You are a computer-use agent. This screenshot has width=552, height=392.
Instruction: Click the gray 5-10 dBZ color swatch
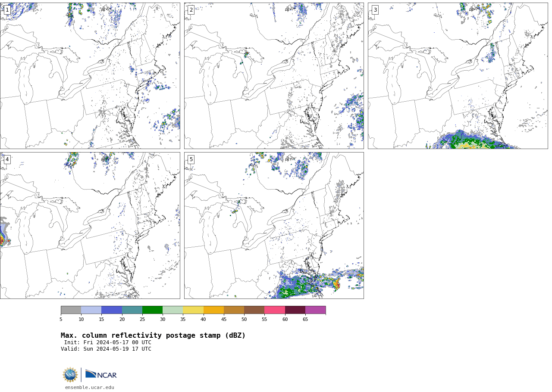coord(71,310)
